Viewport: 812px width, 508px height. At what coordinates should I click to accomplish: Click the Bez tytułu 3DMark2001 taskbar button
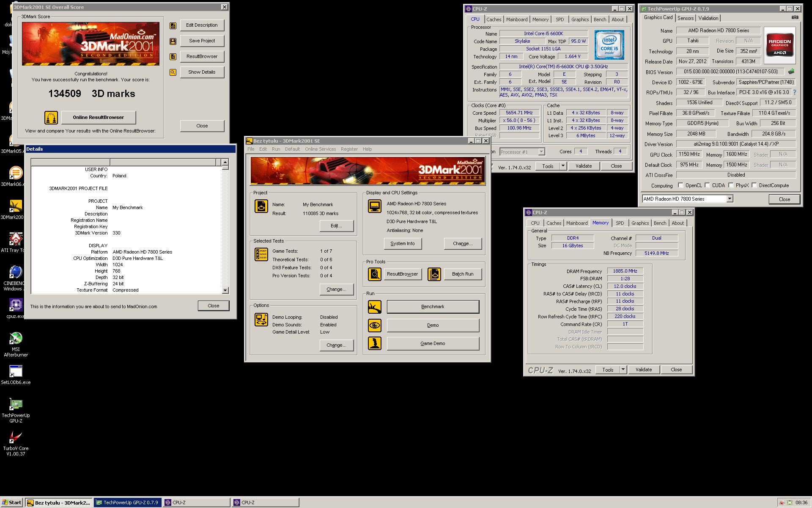pyautogui.click(x=59, y=502)
